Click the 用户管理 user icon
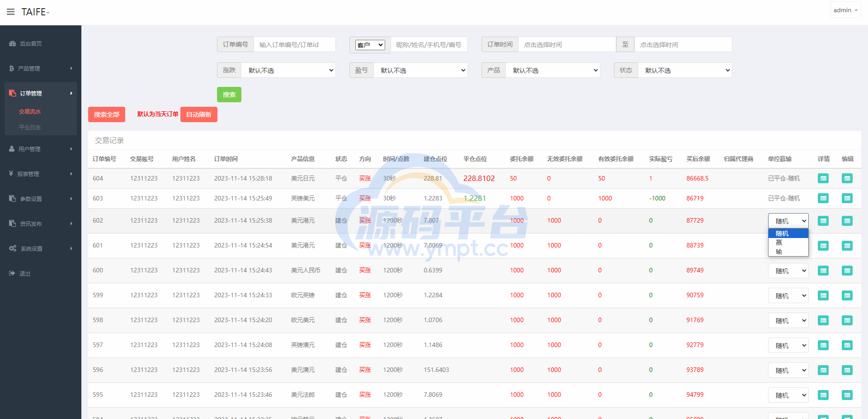 tap(12, 149)
